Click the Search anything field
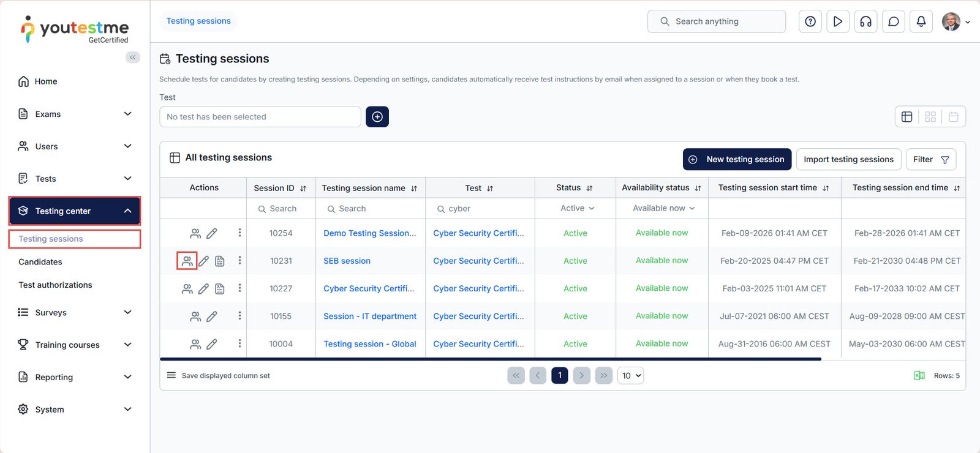The image size is (980, 453). point(717,21)
